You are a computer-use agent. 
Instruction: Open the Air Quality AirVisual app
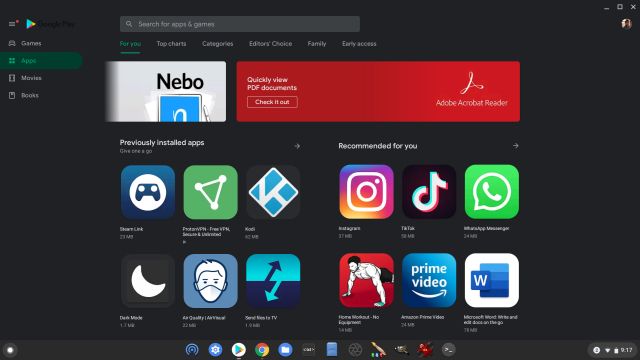(x=211, y=281)
